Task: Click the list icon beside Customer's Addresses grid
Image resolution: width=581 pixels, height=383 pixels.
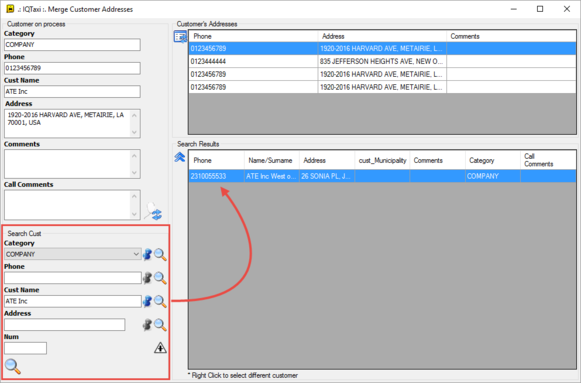Action: point(180,37)
